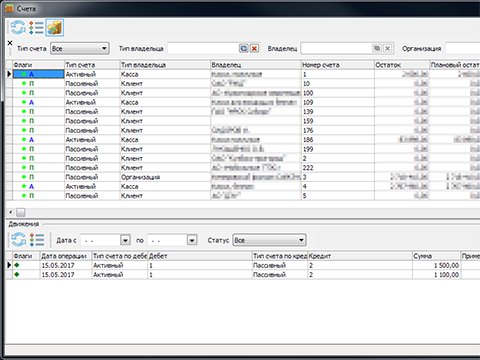Select the movement row with sum 1 500,00
The width and height of the screenshot is (480, 360).
pos(243,265)
